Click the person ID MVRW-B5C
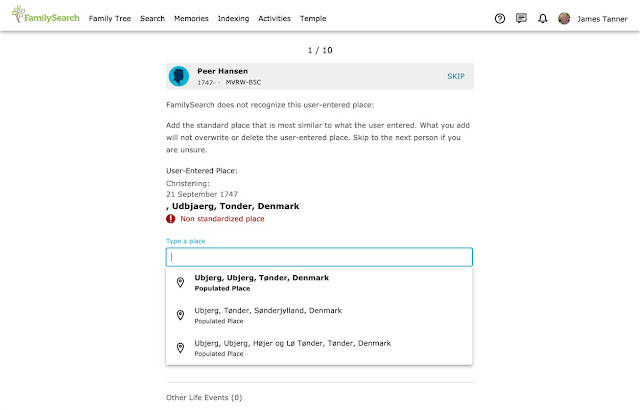 243,82
